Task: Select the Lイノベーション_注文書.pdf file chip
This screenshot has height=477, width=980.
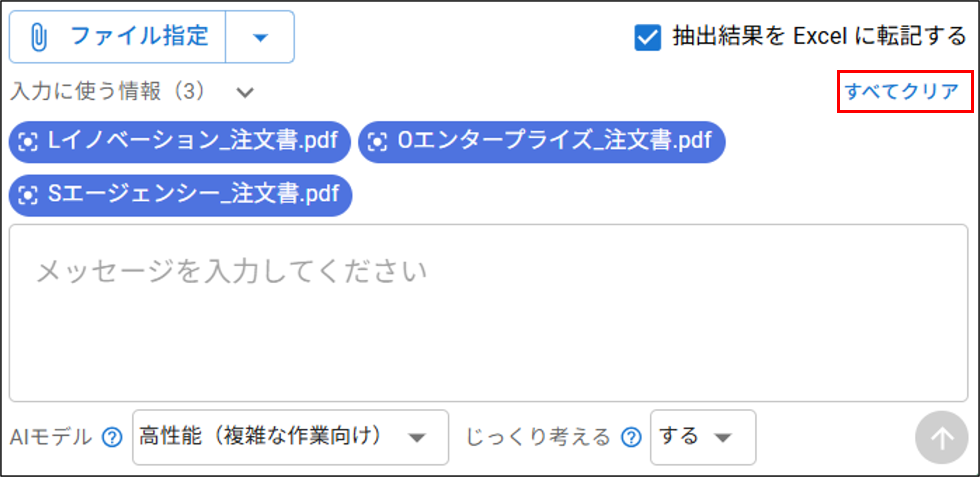Action: click(x=180, y=142)
